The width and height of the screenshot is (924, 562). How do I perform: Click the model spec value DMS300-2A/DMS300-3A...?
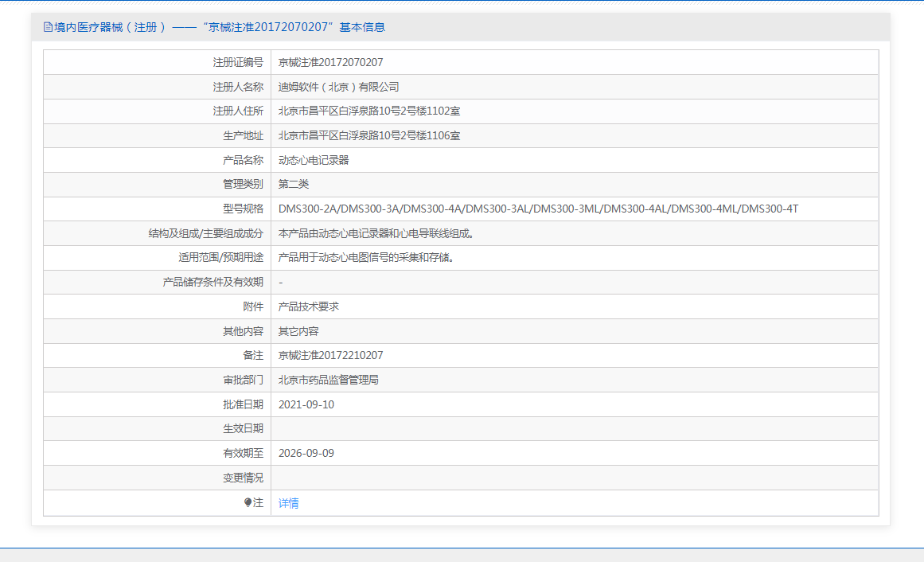coord(538,209)
